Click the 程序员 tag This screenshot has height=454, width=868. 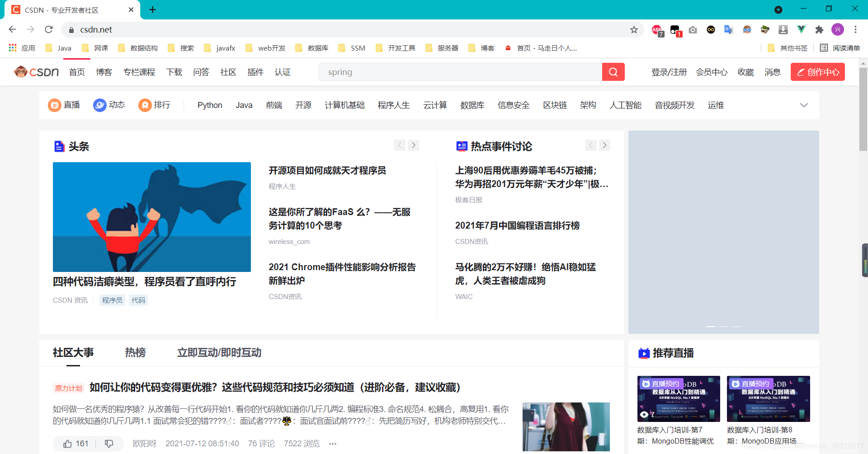tap(112, 300)
